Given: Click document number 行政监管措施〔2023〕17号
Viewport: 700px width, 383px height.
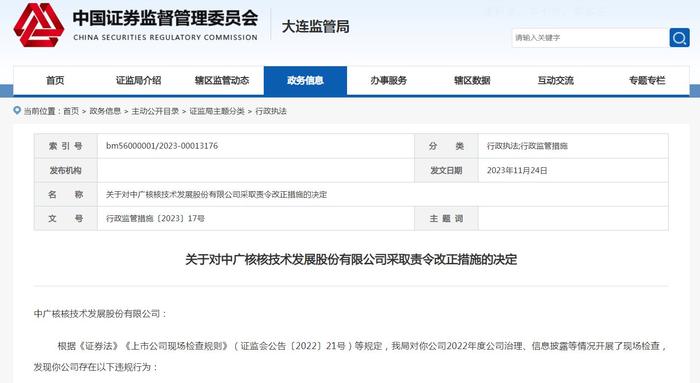Looking at the screenshot, I should click(x=155, y=219).
